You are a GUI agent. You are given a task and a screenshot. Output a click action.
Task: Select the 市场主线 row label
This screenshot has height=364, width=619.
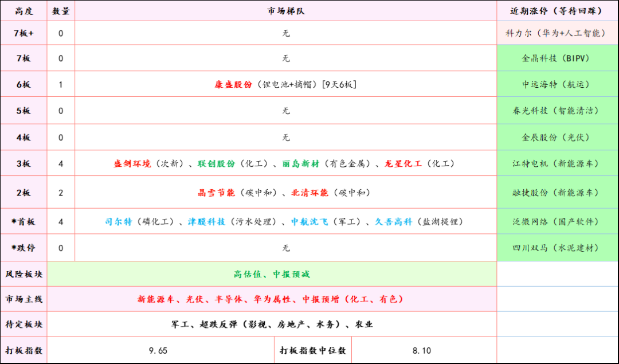pyautogui.click(x=23, y=299)
